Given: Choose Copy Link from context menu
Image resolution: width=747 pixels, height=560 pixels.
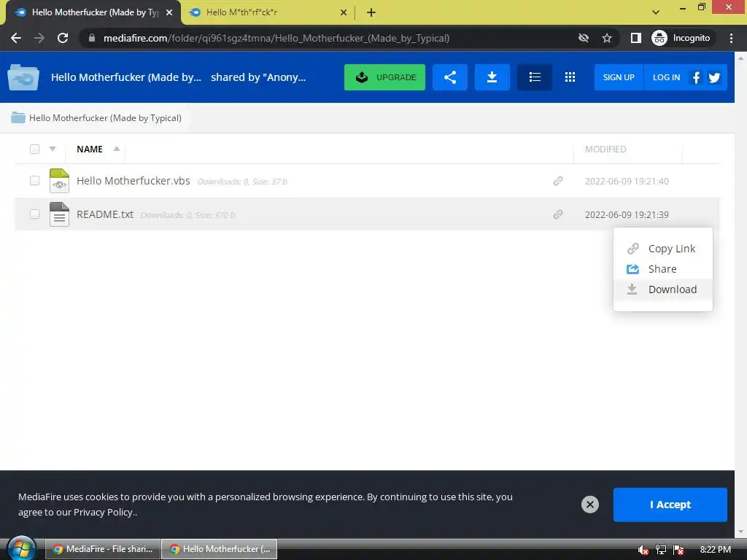Looking at the screenshot, I should pyautogui.click(x=662, y=249).
